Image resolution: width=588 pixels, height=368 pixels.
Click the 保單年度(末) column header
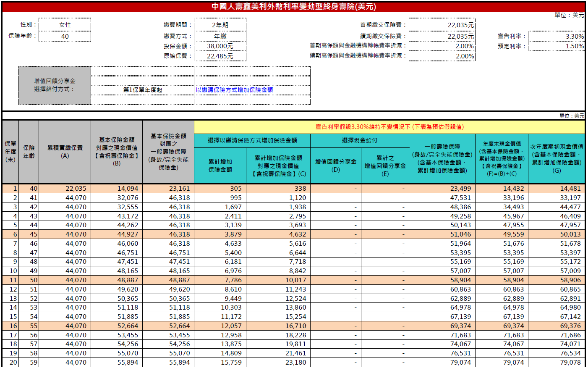coord(10,152)
